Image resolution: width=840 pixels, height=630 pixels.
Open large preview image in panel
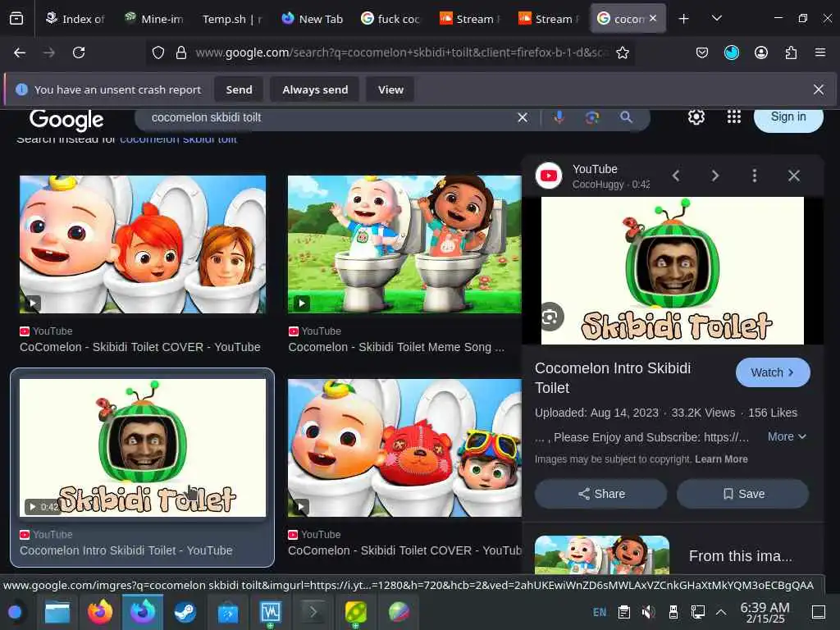pyautogui.click(x=673, y=271)
